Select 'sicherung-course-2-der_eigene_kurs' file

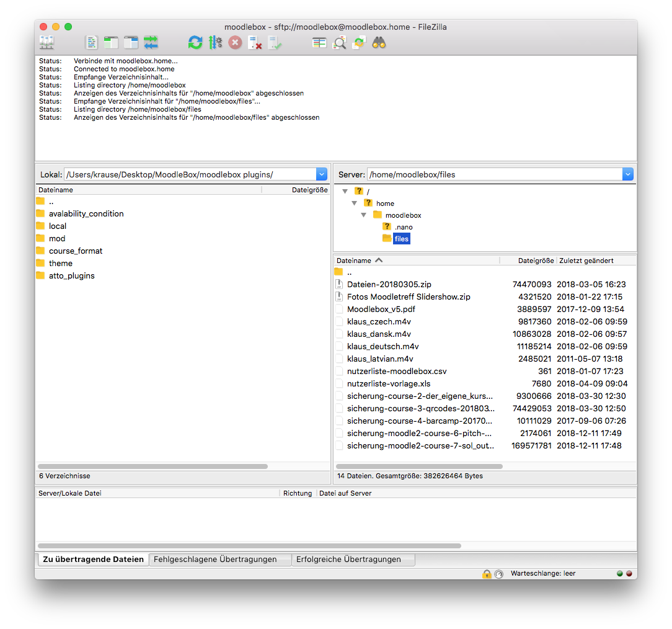click(485, 396)
